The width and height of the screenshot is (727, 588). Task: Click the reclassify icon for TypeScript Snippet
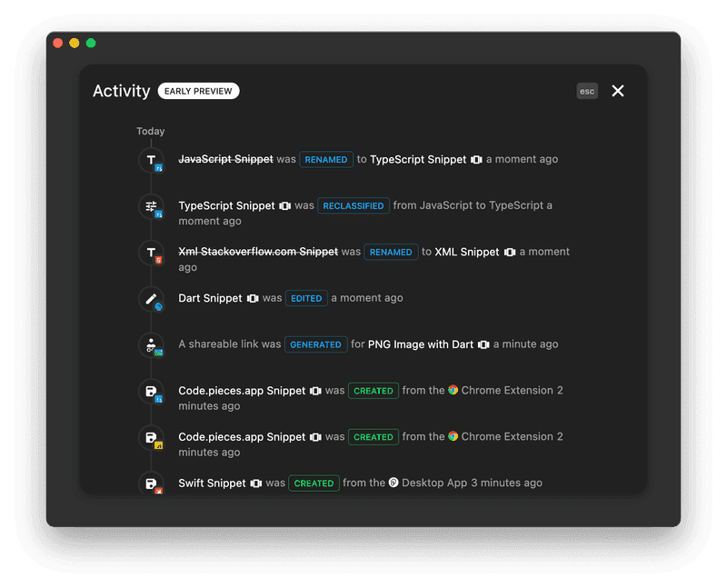pyautogui.click(x=151, y=205)
